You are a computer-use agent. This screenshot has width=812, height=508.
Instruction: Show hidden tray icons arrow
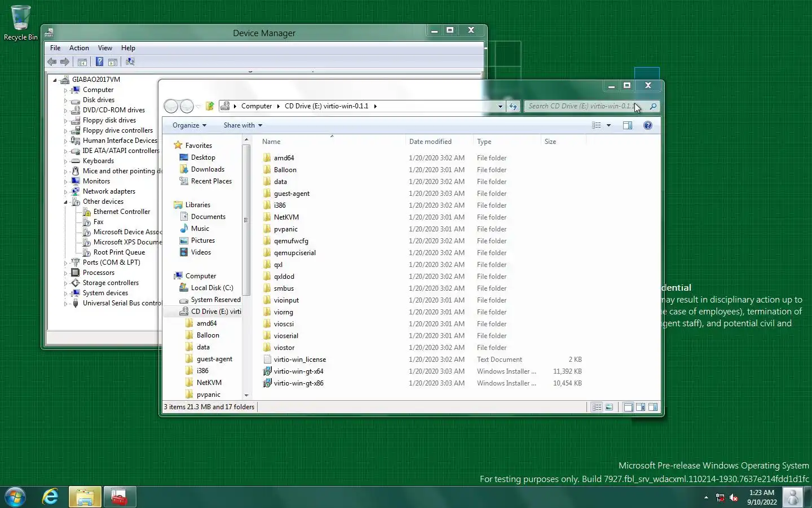(706, 497)
